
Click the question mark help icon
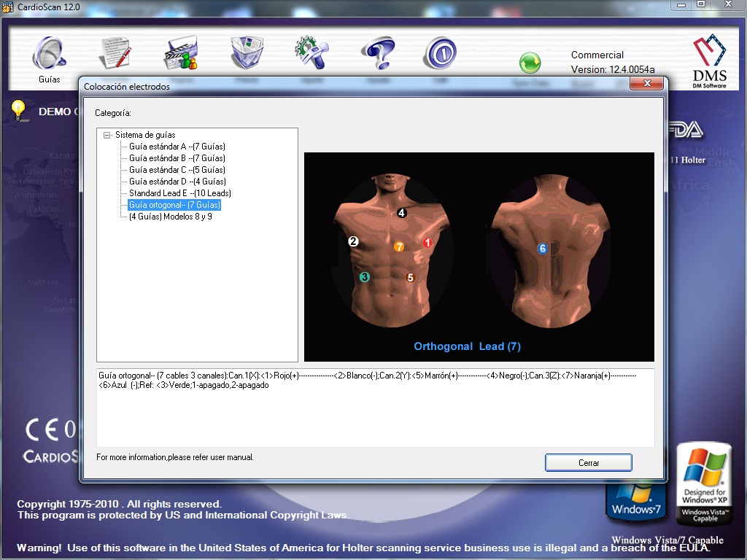click(x=378, y=52)
